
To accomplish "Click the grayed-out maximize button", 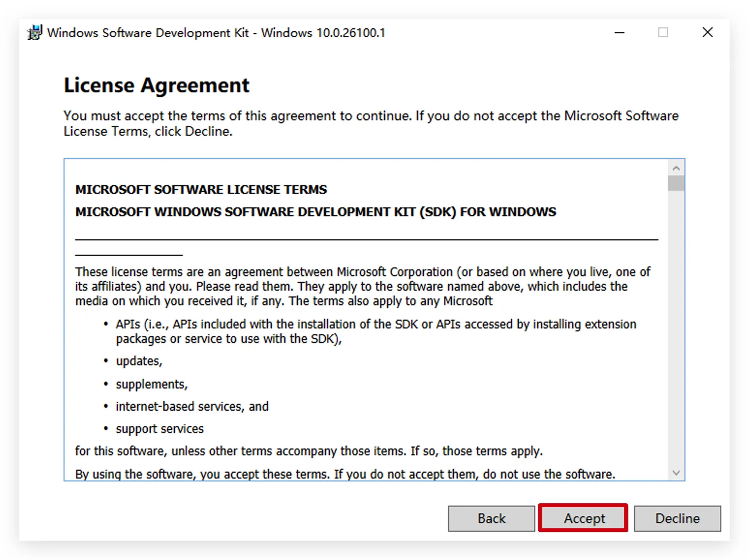I will click(x=663, y=32).
